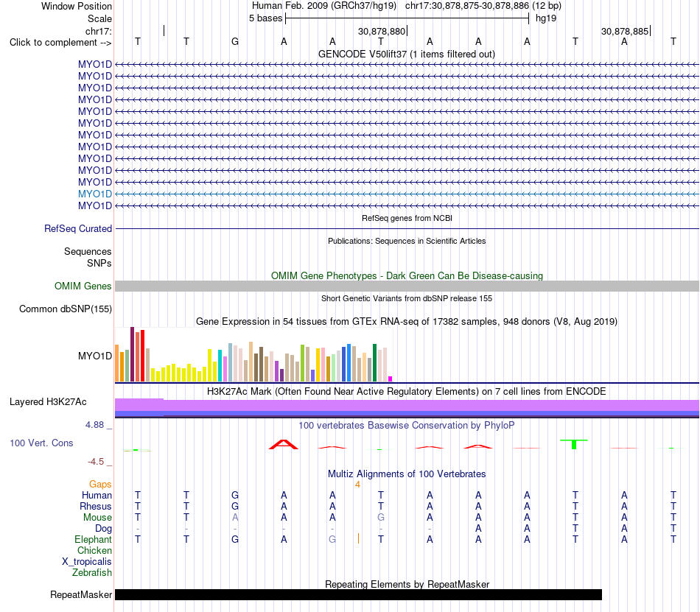Click the gray G in the Mouse row
The image size is (700, 612).
pos(381,518)
